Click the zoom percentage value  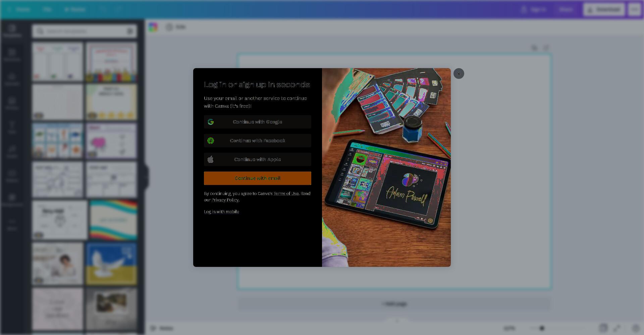click(x=509, y=328)
